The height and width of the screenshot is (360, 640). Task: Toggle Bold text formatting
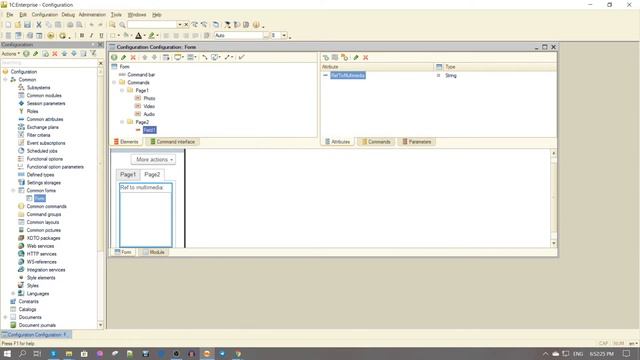click(x=82, y=36)
